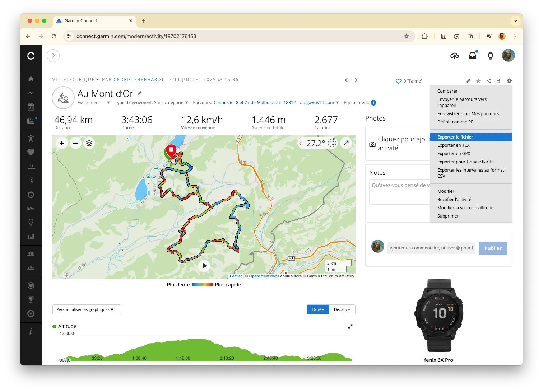Select Définir comme RP

[471, 122]
